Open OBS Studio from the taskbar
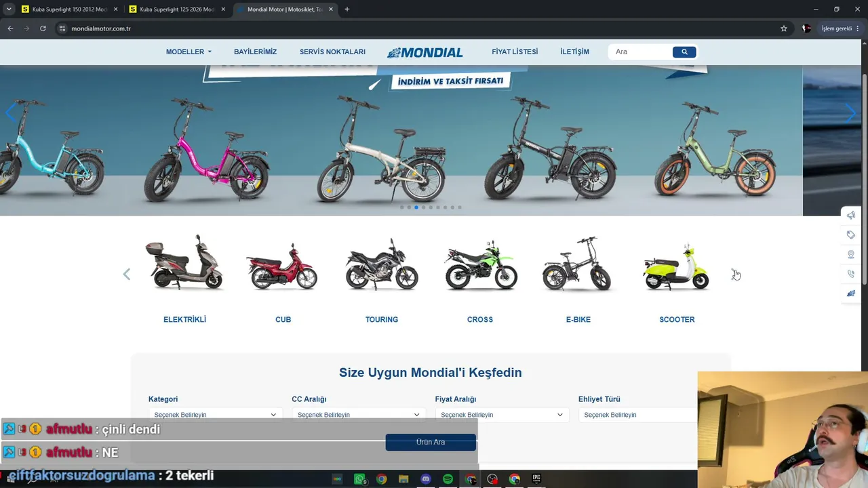The image size is (868, 488). point(492,479)
